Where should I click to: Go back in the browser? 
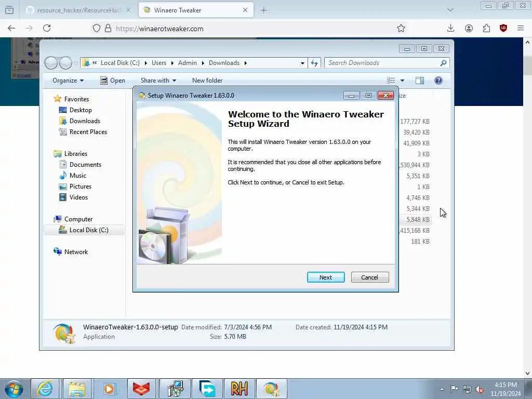(x=11, y=28)
